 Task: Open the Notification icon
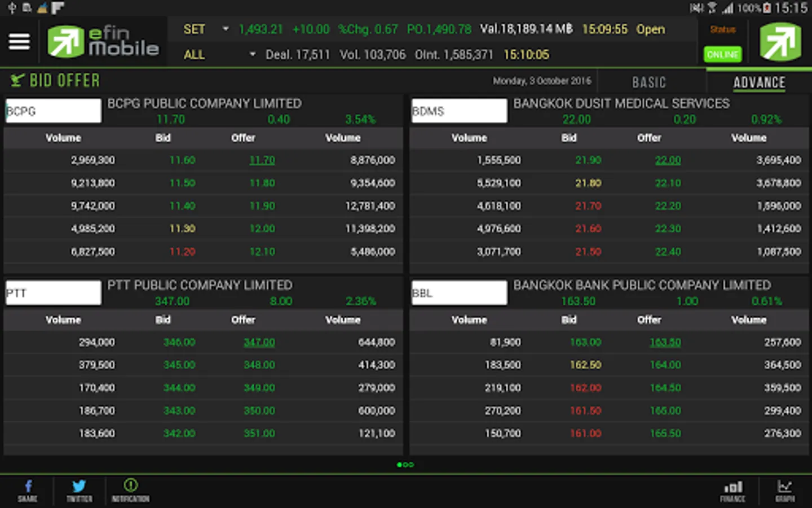[x=130, y=491]
